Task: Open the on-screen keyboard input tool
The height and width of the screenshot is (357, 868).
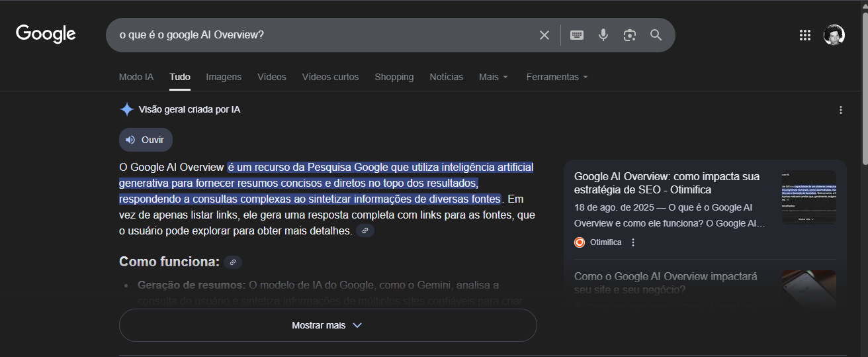Action: [577, 35]
